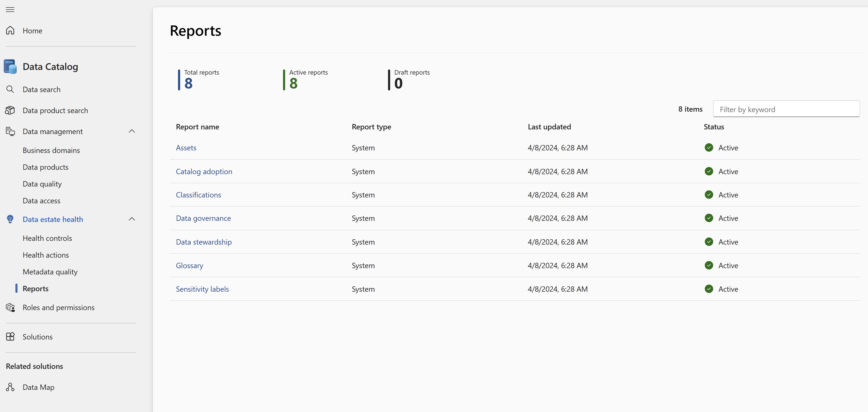Click the Data estate health lightbulb icon

coord(10,219)
